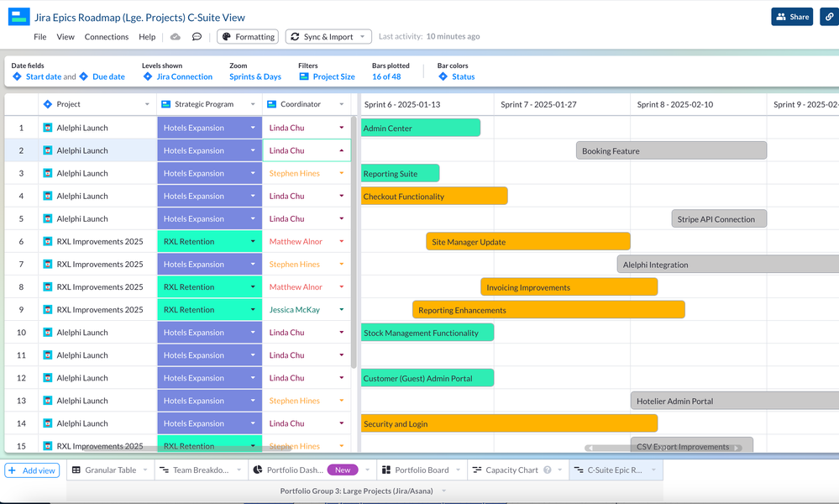This screenshot has width=839, height=504.
Task: Click the Share button
Action: 791,16
